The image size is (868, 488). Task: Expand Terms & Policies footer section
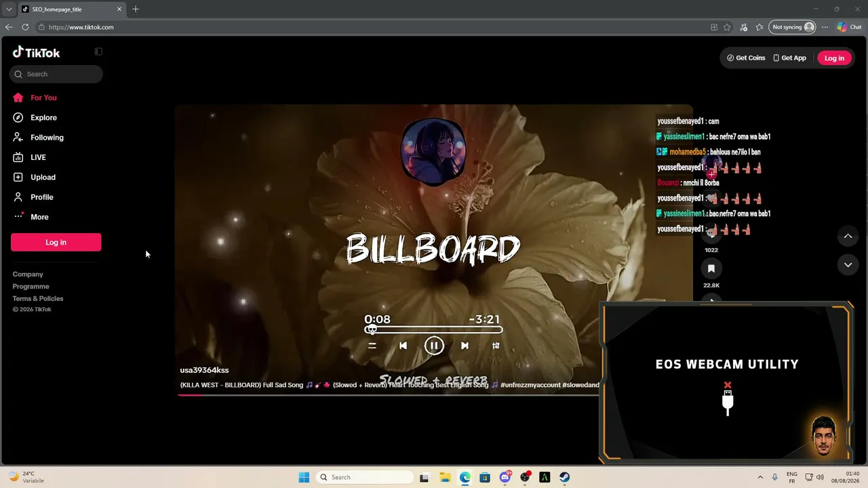pos(38,299)
